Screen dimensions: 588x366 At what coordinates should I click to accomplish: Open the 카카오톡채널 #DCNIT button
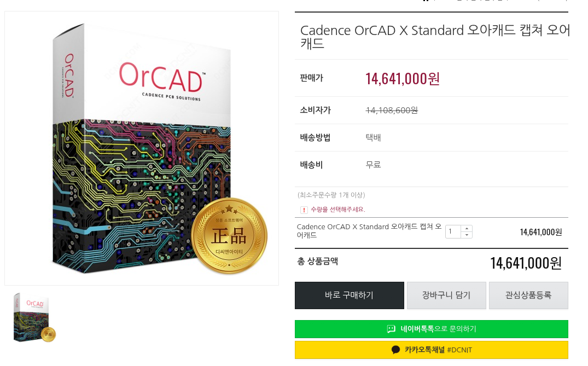click(x=431, y=350)
